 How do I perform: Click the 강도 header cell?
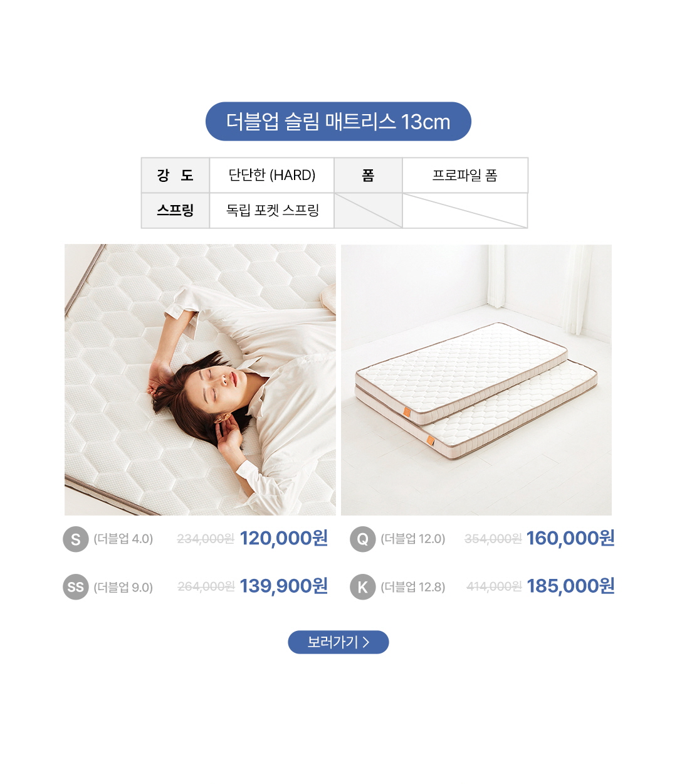[176, 175]
